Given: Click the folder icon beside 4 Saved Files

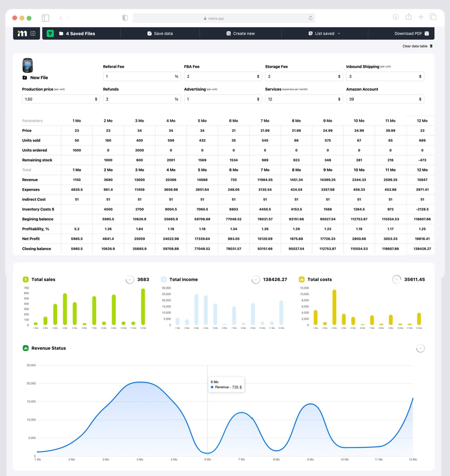Looking at the screenshot, I should (x=61, y=34).
